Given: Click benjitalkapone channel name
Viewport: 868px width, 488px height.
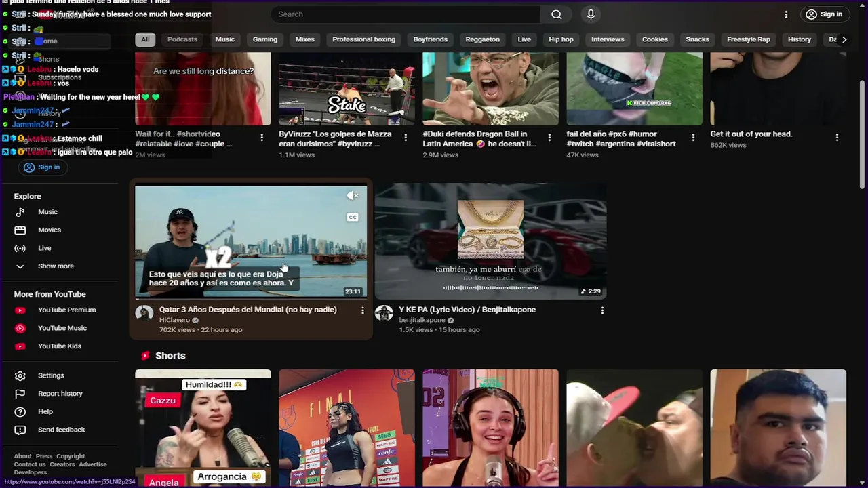Looking at the screenshot, I should click(x=422, y=320).
